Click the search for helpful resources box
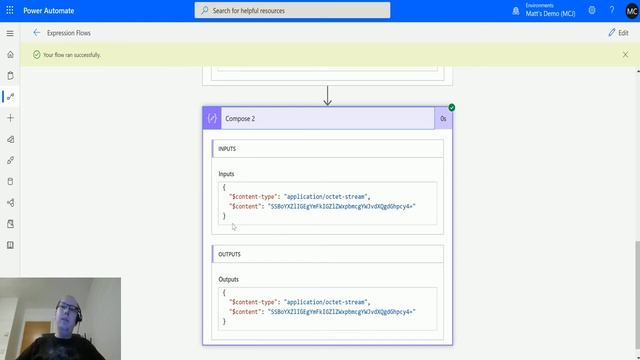 tap(292, 10)
